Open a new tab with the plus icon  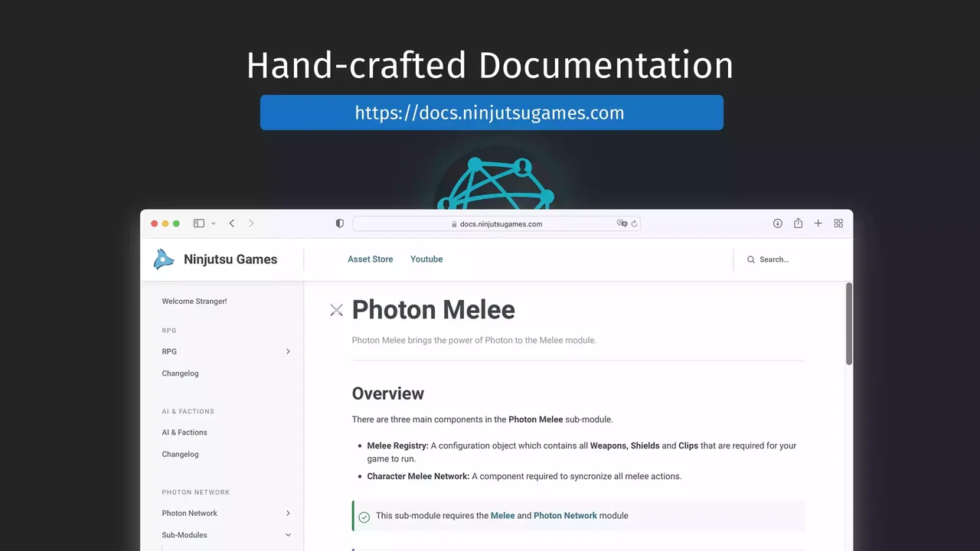click(818, 223)
